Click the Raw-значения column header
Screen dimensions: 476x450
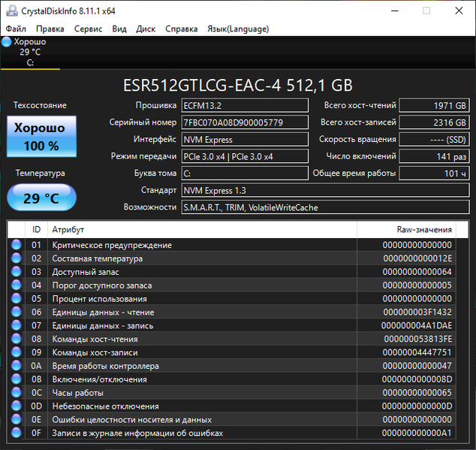424,229
